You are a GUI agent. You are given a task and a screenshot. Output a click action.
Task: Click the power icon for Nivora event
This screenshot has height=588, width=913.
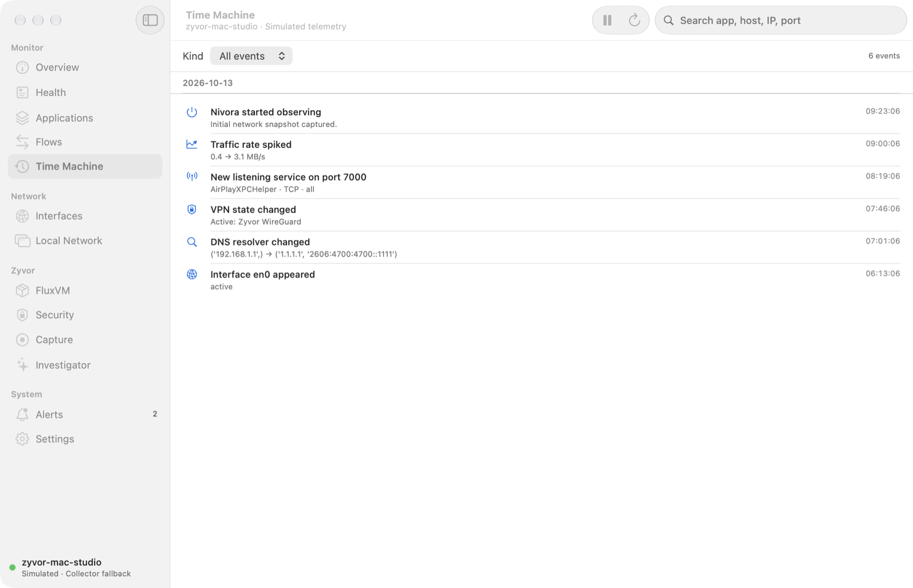(x=192, y=112)
